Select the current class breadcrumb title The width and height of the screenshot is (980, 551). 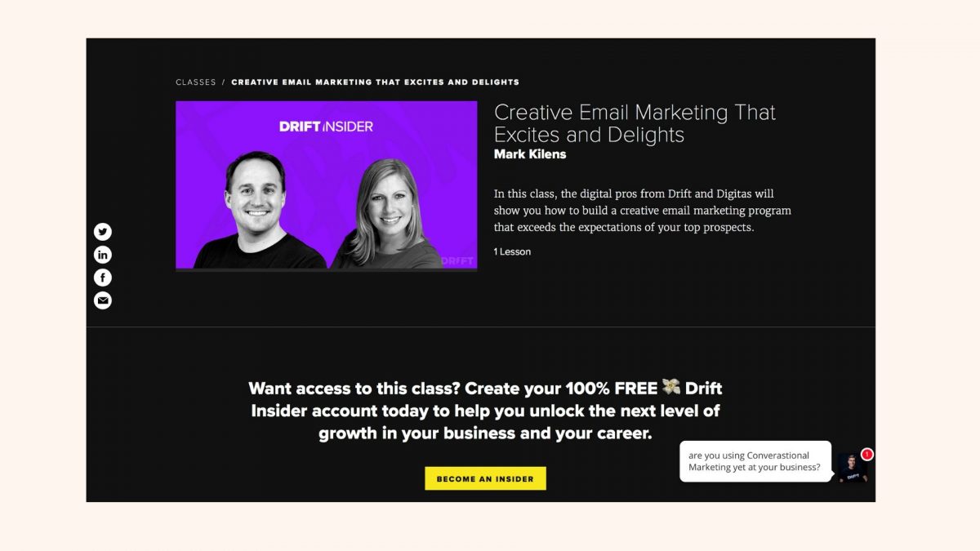coord(375,82)
